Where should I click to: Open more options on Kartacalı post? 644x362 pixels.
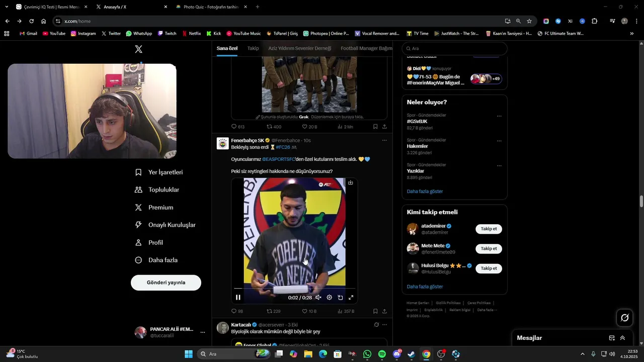[x=384, y=325]
